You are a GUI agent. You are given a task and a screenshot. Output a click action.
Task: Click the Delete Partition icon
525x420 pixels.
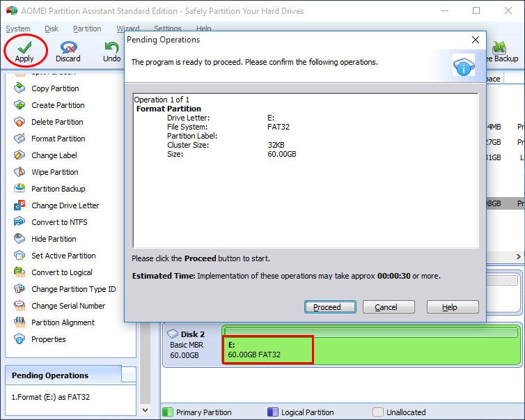click(x=19, y=122)
